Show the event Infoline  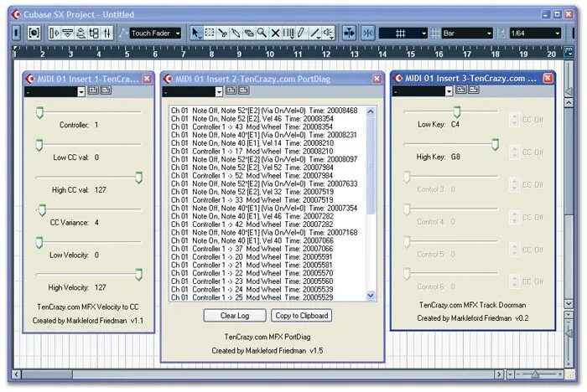[67, 34]
